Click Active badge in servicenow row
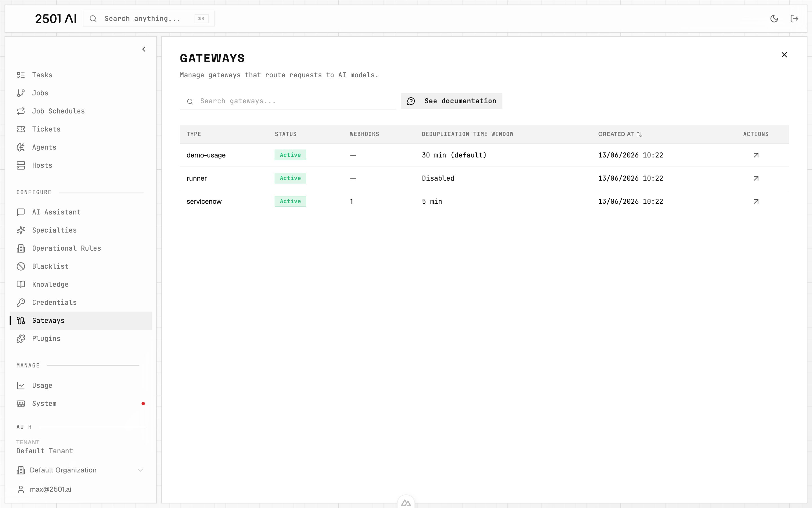This screenshot has height=508, width=812. [x=290, y=201]
